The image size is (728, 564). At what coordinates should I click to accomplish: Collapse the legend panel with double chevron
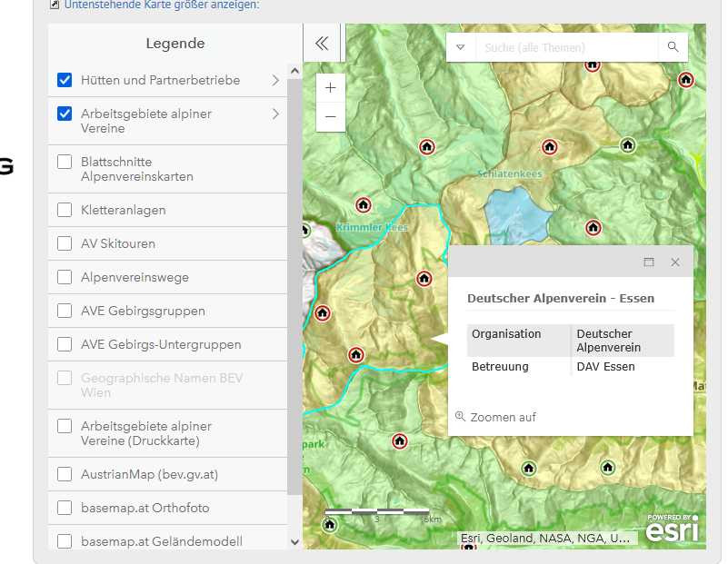(321, 44)
